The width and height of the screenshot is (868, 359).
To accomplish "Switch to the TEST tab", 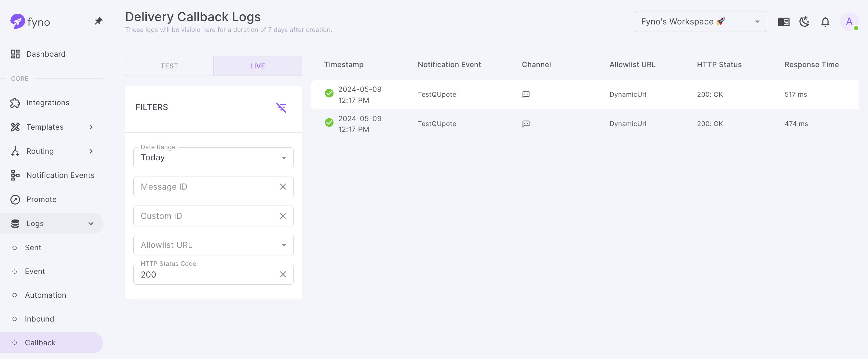I will point(169,66).
